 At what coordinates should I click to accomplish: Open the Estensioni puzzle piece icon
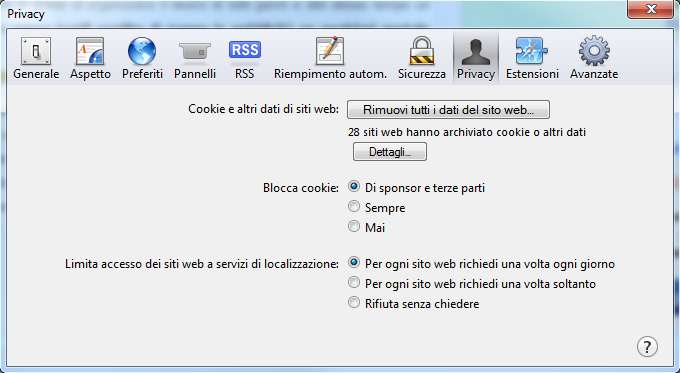point(532,51)
